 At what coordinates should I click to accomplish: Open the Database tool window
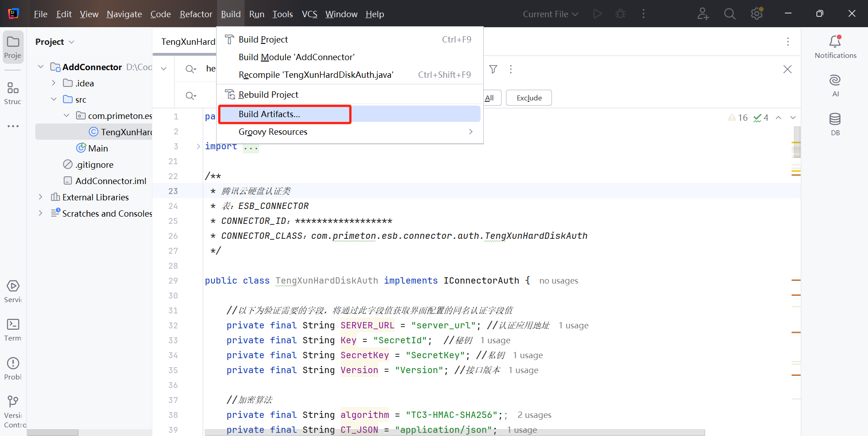tap(835, 124)
